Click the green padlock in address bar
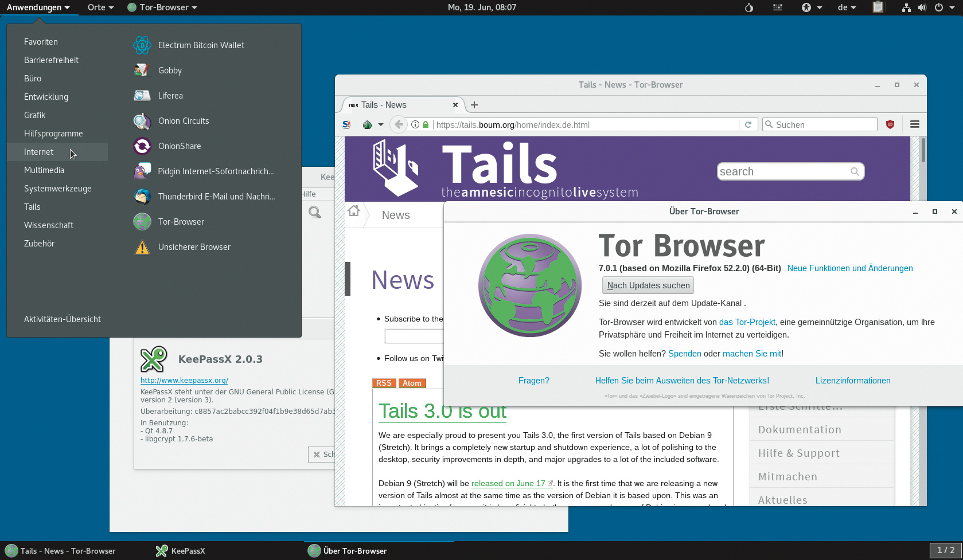The width and height of the screenshot is (963, 560). pyautogui.click(x=426, y=124)
